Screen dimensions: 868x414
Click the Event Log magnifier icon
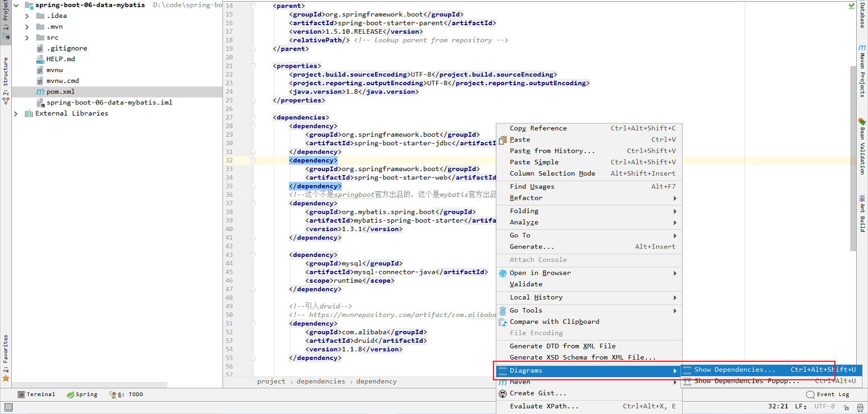[810, 394]
